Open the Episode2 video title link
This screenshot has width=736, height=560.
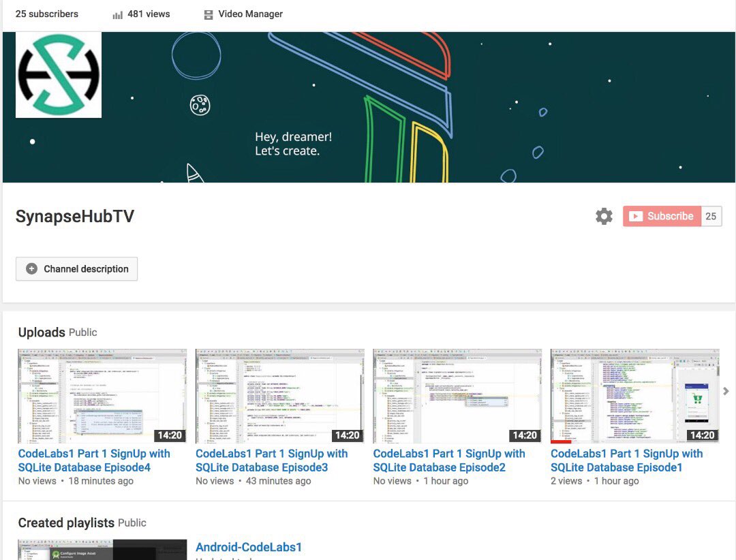(448, 461)
